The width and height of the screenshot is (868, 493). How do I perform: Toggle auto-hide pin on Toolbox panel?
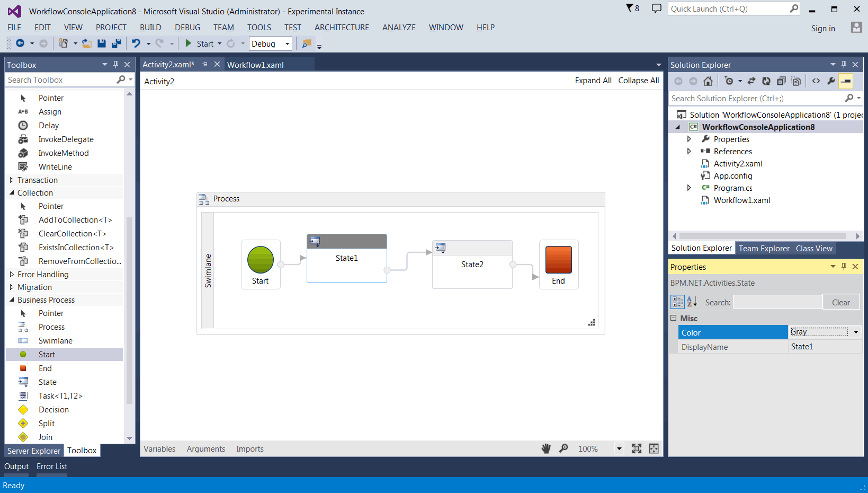(115, 64)
